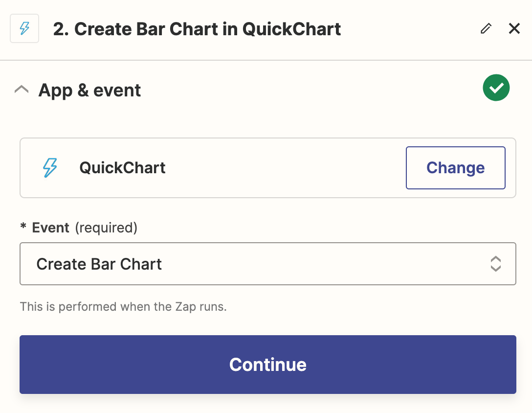Click the QuickChart app name label
532x413 pixels.
(x=122, y=168)
